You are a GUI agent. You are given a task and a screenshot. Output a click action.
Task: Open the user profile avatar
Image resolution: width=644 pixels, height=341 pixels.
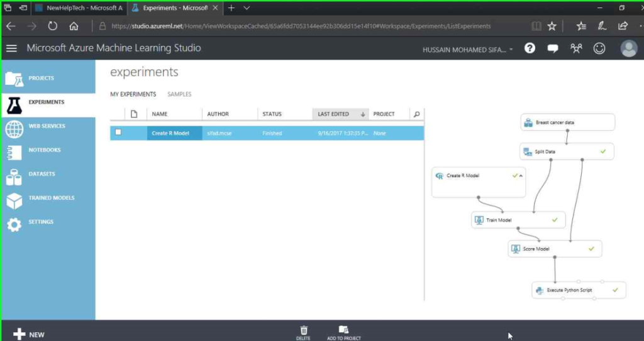tap(628, 48)
